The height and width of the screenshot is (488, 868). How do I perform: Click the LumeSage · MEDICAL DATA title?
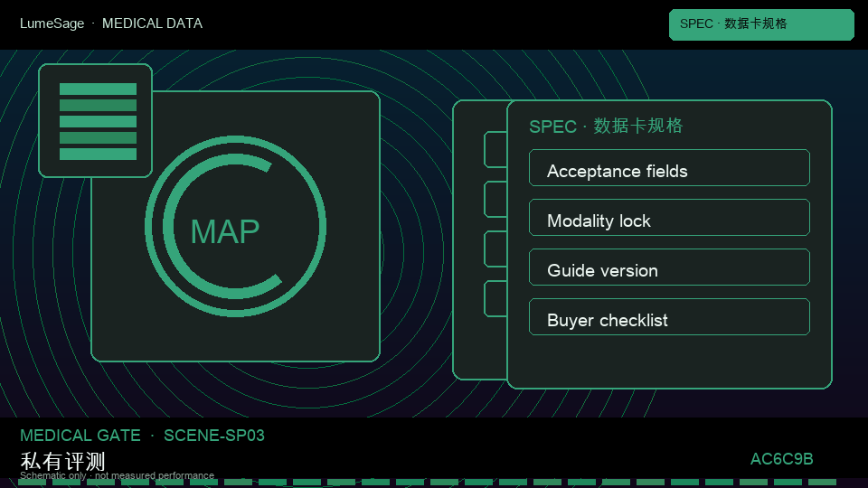coord(111,23)
